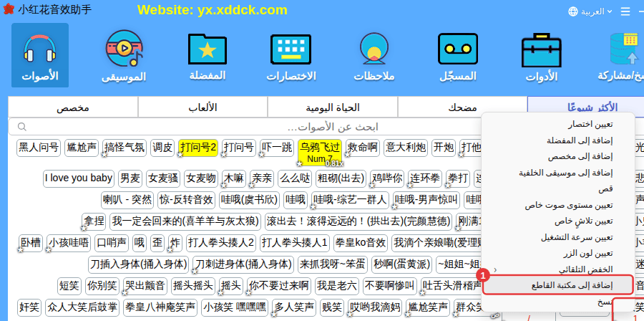Switch to the مخصص tab

[73, 107]
